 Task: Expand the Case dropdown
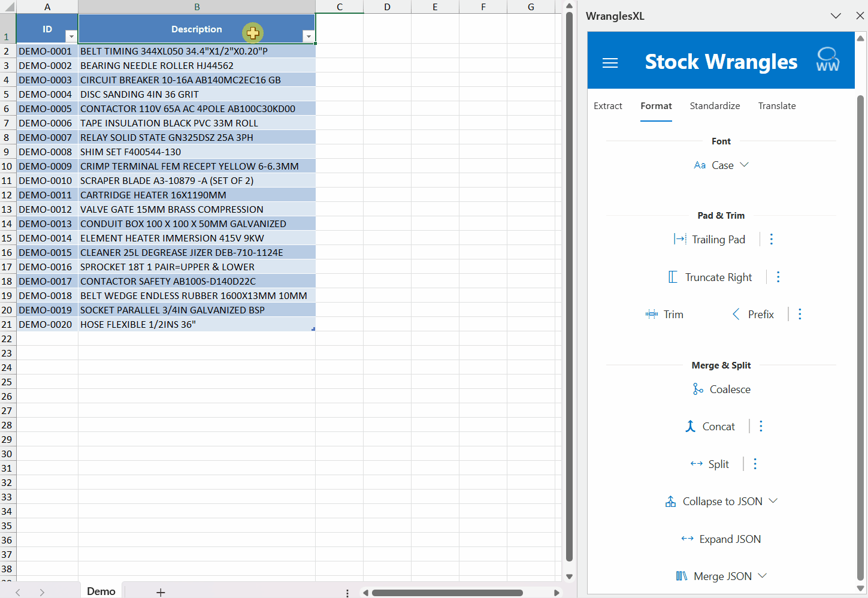744,165
